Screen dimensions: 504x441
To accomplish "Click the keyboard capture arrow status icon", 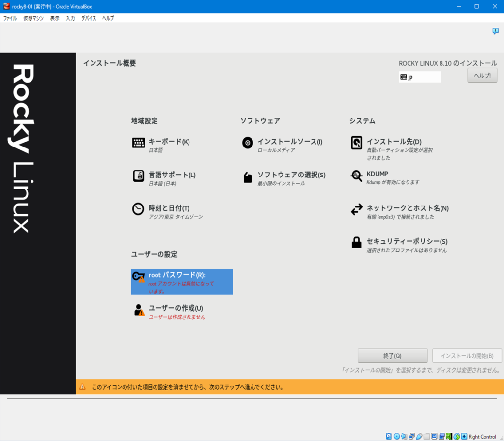I will pos(464,436).
